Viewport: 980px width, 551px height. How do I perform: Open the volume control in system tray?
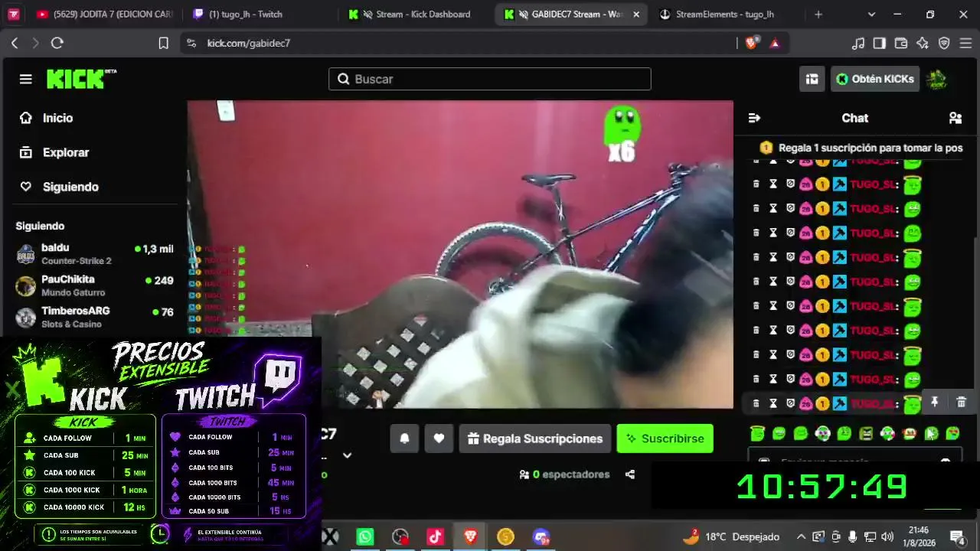point(887,536)
